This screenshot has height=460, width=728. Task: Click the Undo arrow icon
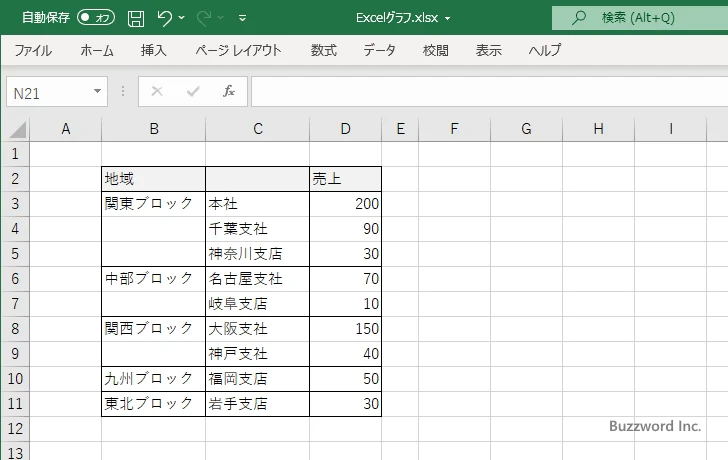tap(166, 18)
